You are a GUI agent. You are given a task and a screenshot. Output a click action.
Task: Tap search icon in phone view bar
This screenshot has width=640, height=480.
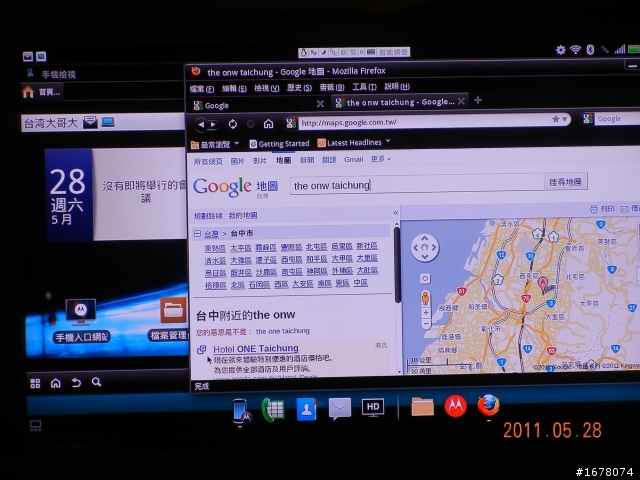pos(96,382)
